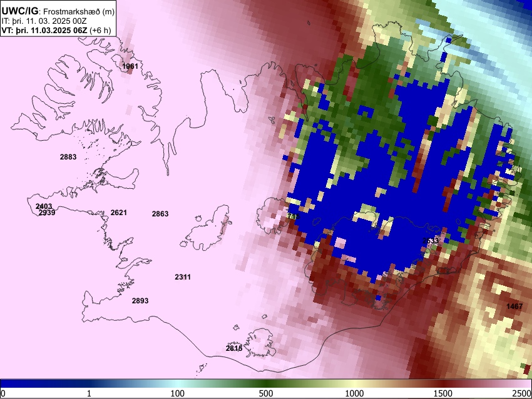Image resolution: width=532 pixels, height=399 pixels.
Task: Click the station value 2883
Action: pos(68,157)
